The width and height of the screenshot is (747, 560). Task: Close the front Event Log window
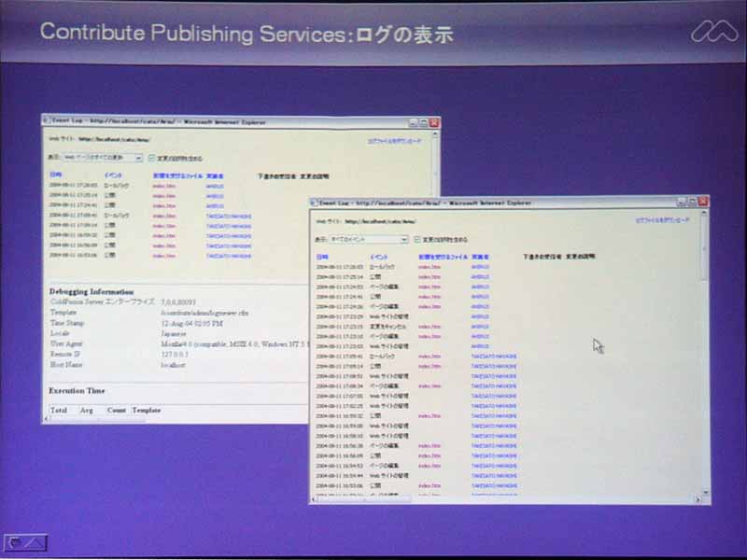[x=703, y=202]
